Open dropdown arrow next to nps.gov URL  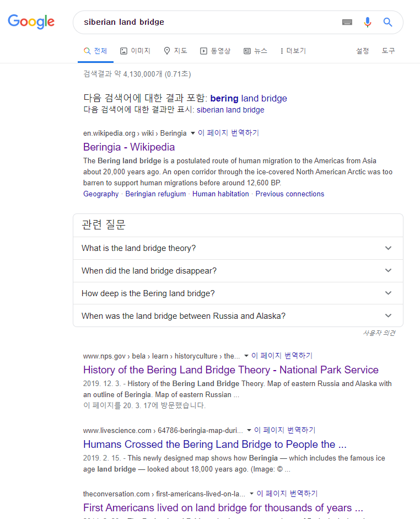tap(246, 356)
